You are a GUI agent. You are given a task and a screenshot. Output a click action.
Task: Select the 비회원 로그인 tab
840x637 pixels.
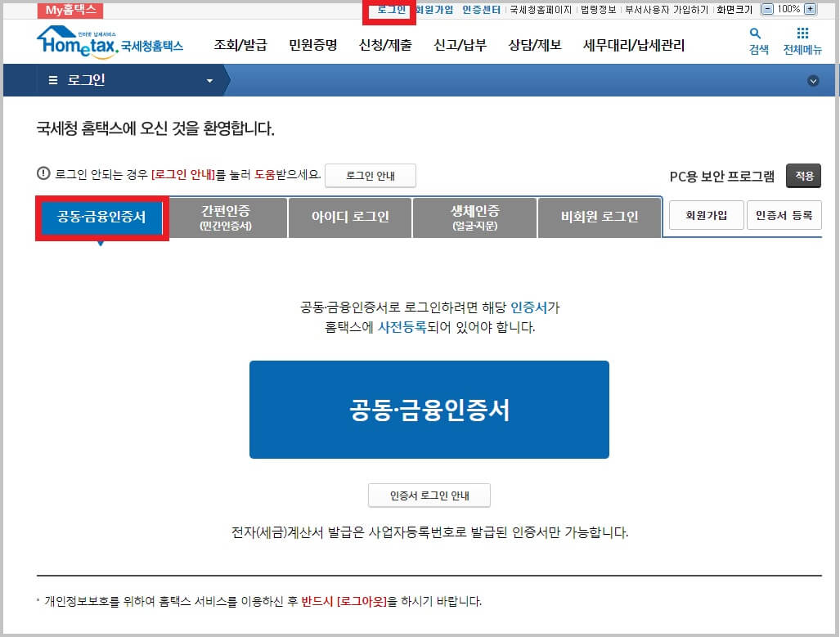coord(600,218)
